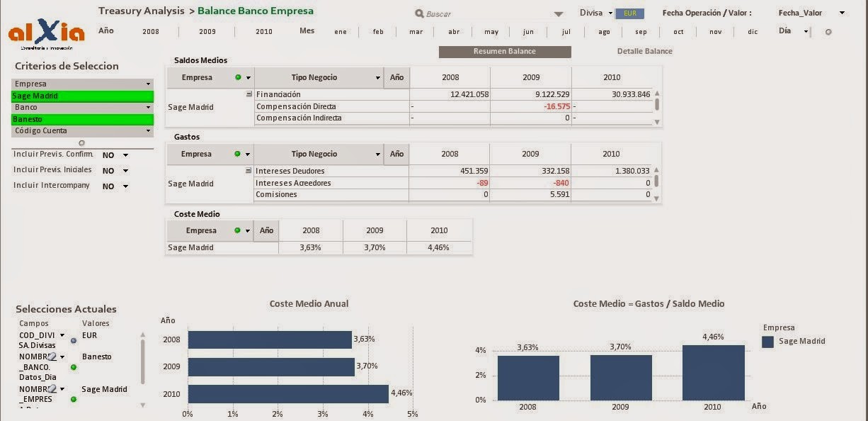The image size is (868, 421).
Task: Click the Saldos Medios table vertical scrollbar
Action: 657,107
